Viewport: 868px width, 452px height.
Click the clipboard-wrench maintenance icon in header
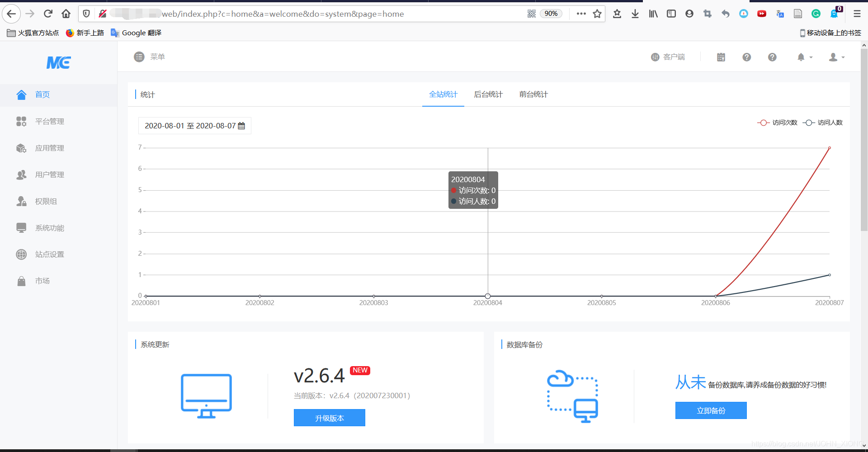[x=721, y=57]
